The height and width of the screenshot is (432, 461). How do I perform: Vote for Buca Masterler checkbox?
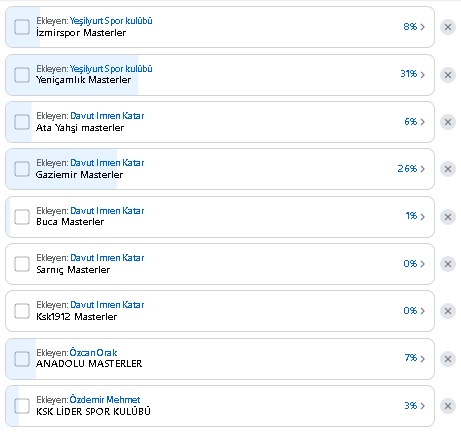coord(22,217)
